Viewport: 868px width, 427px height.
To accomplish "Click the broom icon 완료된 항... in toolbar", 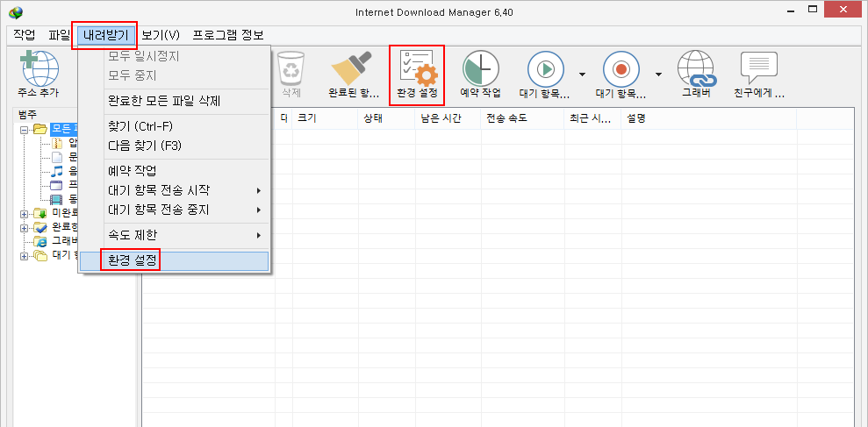I will [x=353, y=68].
